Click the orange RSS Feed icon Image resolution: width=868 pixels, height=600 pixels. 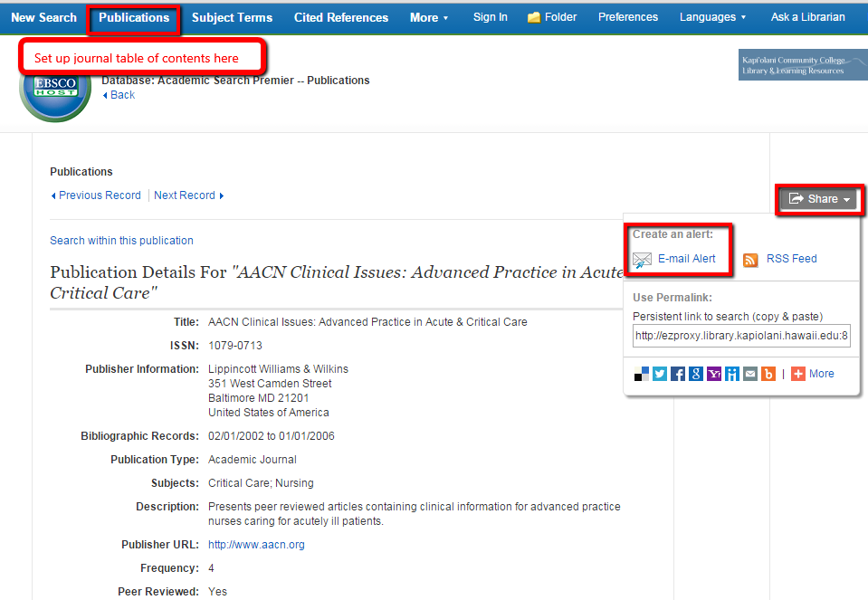750,260
